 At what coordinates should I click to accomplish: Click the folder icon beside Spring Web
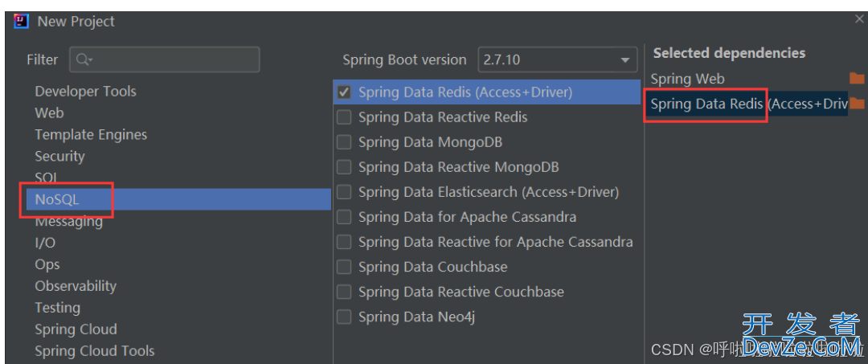pyautogui.click(x=857, y=78)
